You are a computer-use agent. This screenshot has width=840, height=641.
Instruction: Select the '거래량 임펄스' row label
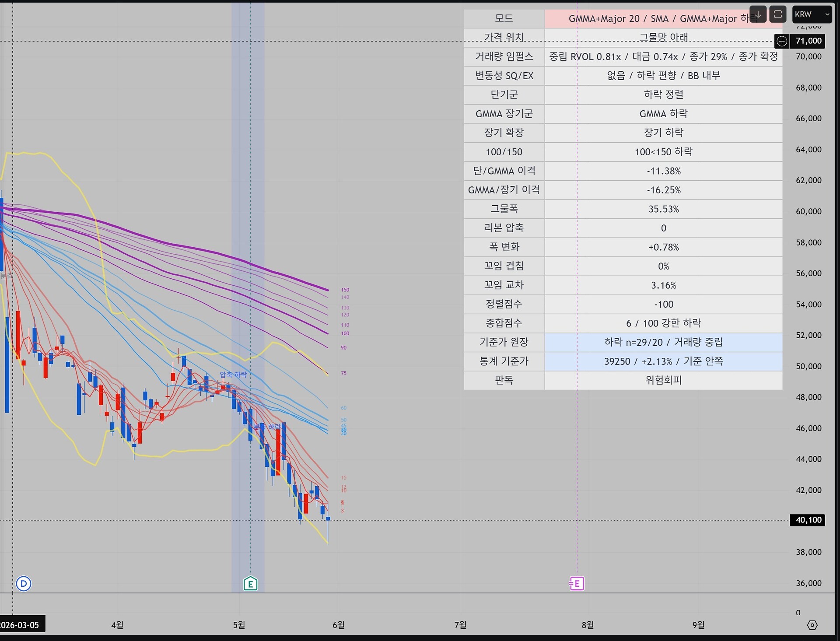pos(504,56)
